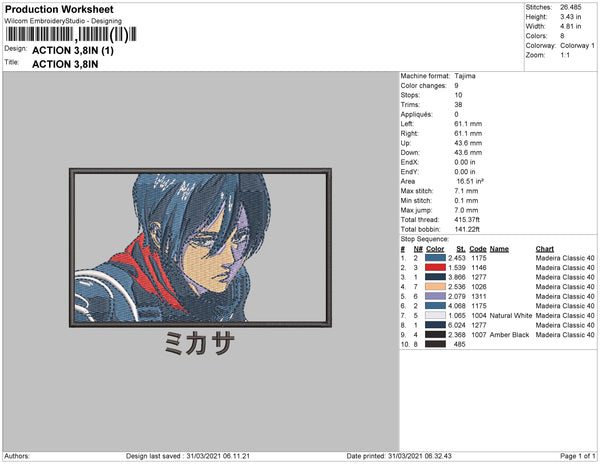Select the stitch count 2.536 cell
The width and height of the screenshot is (600, 464).
[457, 287]
